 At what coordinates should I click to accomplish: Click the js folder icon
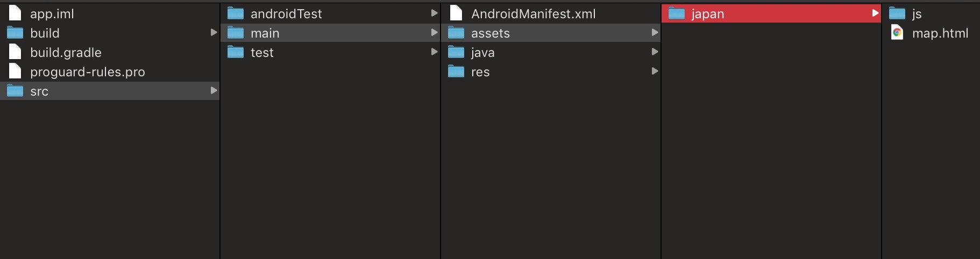[x=897, y=13]
